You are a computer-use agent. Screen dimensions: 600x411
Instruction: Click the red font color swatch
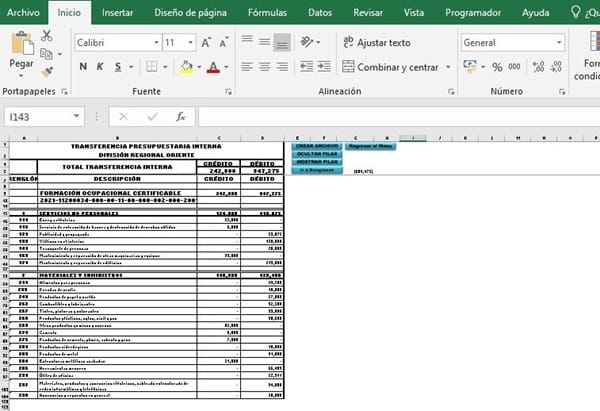coord(212,67)
